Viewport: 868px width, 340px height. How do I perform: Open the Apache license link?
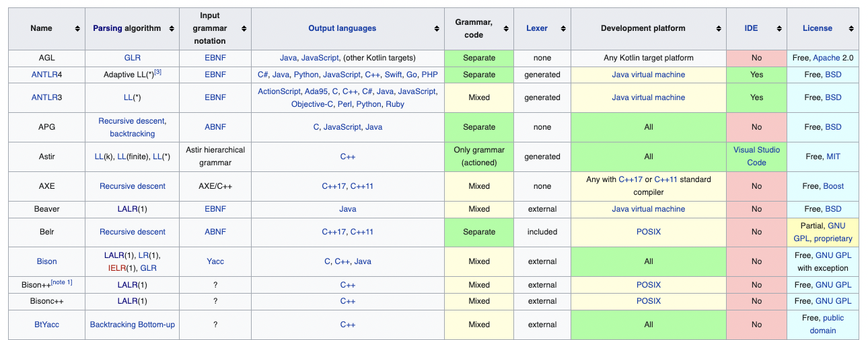[x=826, y=58]
